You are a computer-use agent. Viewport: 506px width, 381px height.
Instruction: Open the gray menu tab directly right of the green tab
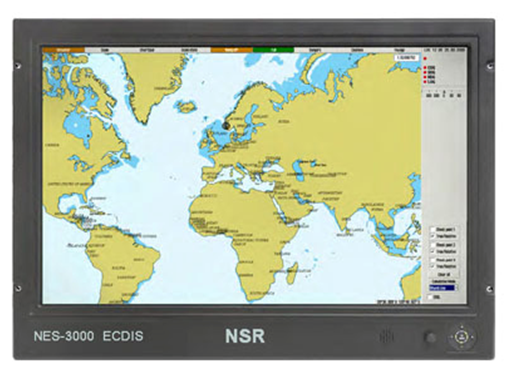(315, 50)
